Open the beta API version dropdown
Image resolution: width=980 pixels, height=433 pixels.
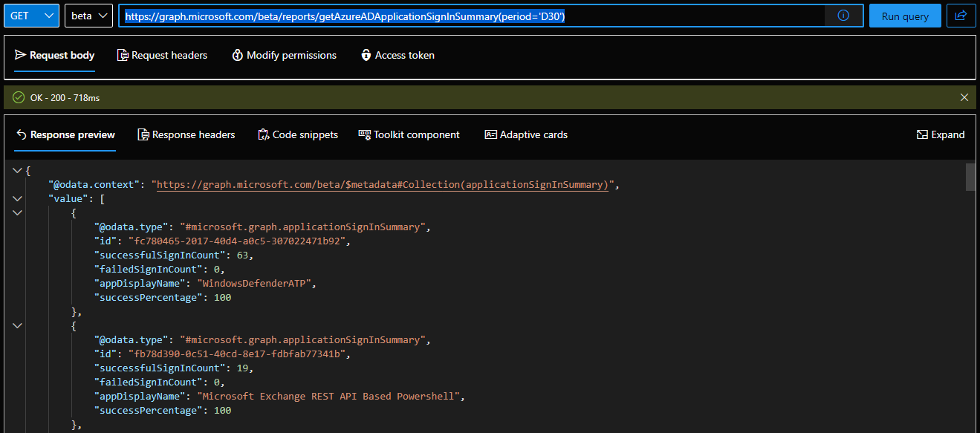pos(88,16)
